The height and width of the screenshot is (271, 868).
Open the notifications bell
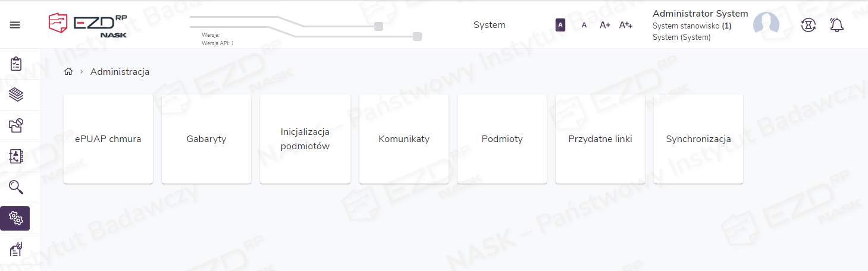click(836, 25)
